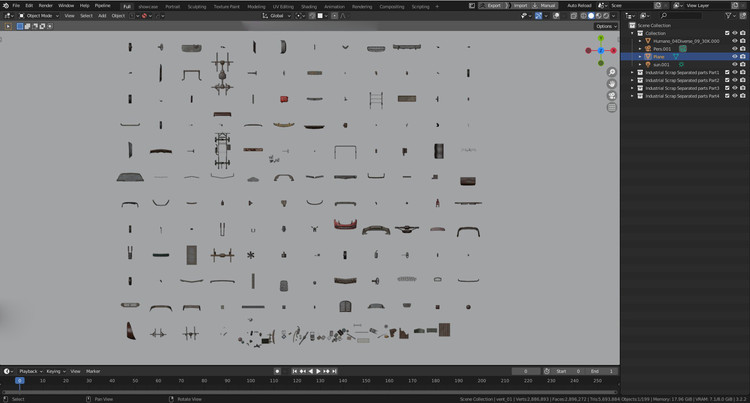Open the outliner display mode dropdown

click(x=631, y=16)
